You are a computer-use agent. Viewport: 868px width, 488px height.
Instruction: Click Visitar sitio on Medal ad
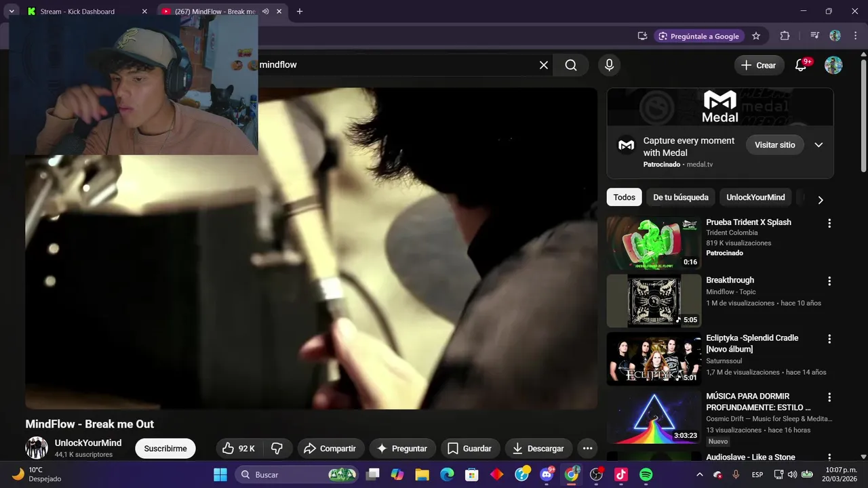[774, 145]
